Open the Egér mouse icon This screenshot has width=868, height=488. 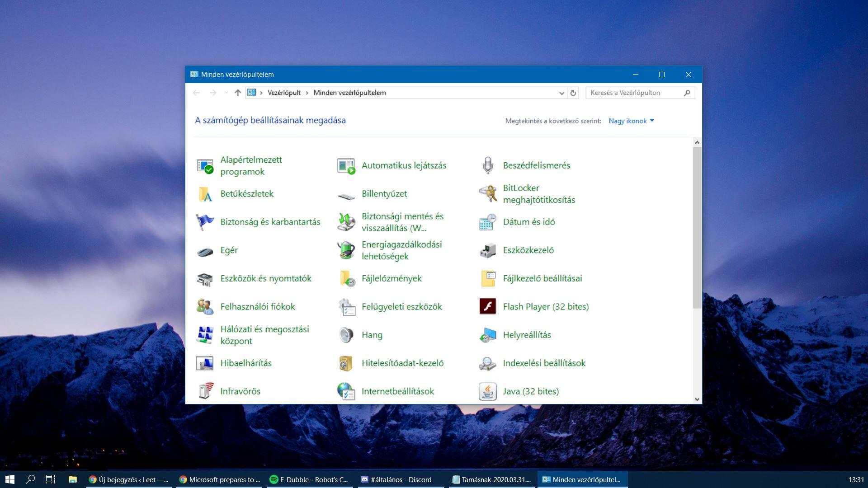(205, 251)
